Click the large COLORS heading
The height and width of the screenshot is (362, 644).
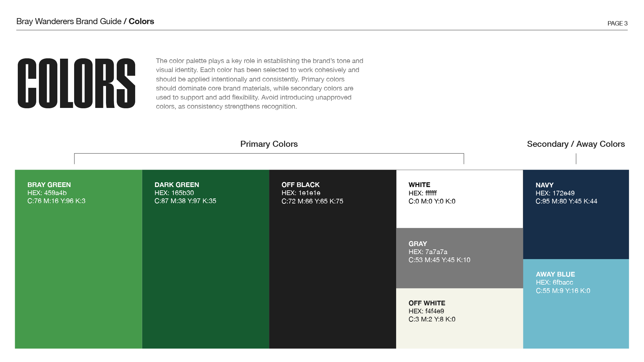point(76,83)
